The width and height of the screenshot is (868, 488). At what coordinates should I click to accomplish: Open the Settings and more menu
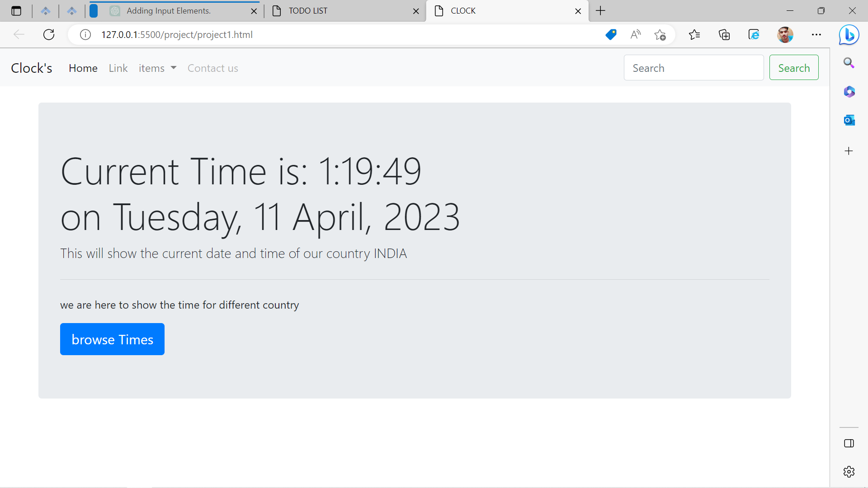coord(816,35)
